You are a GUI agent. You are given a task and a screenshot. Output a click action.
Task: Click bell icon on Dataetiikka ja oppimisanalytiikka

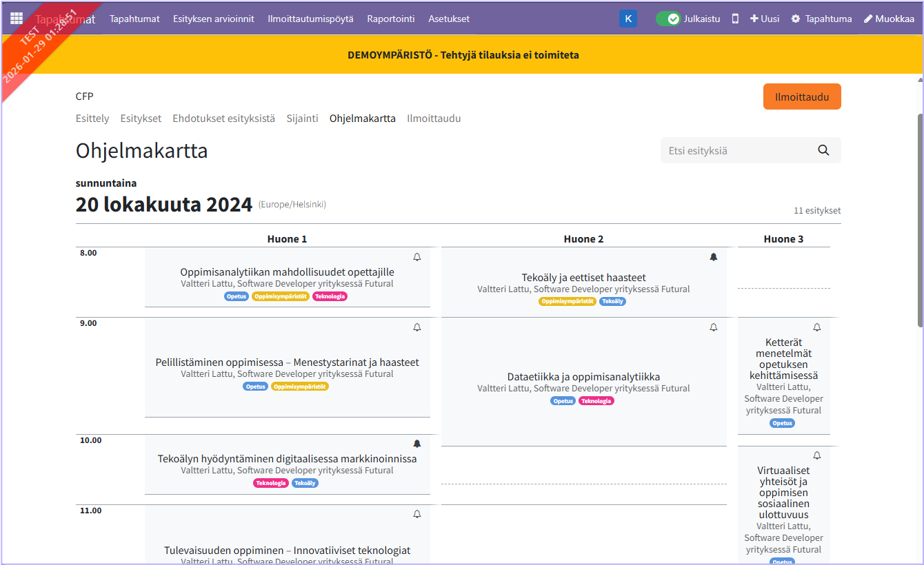pyautogui.click(x=713, y=327)
